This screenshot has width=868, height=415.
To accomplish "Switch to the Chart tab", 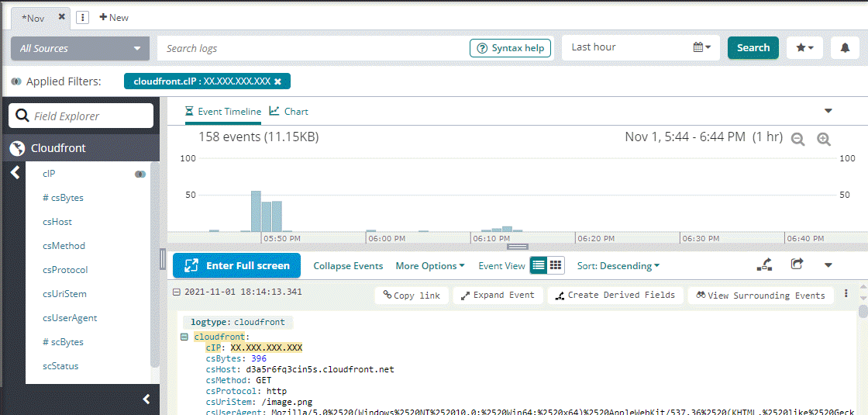I will [x=289, y=111].
